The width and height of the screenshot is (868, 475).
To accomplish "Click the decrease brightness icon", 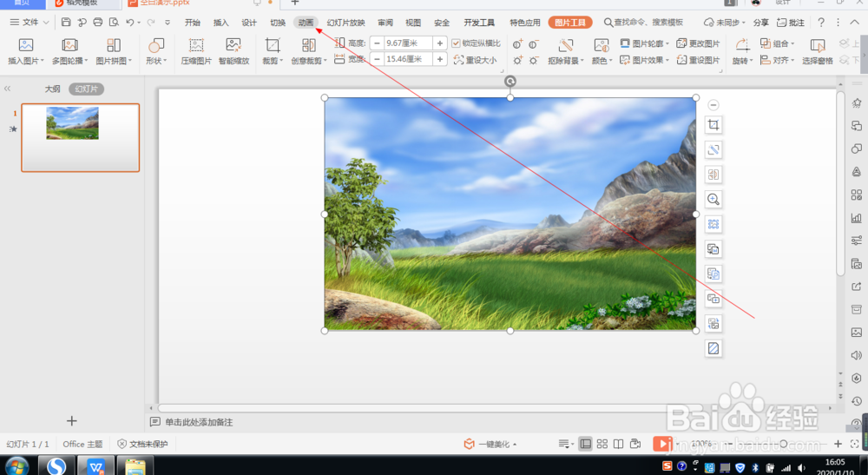I will click(x=534, y=60).
